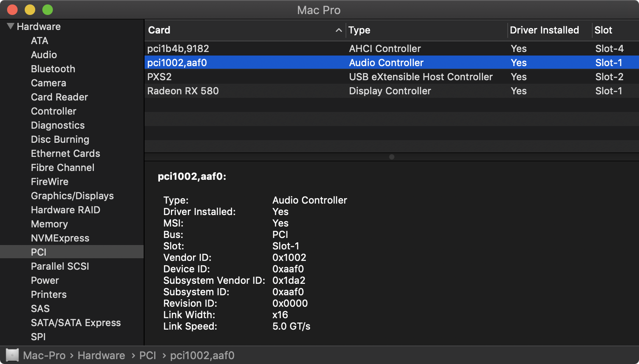This screenshot has height=364, width=639.
Task: Sort by the Slot column header
Action: click(x=603, y=30)
